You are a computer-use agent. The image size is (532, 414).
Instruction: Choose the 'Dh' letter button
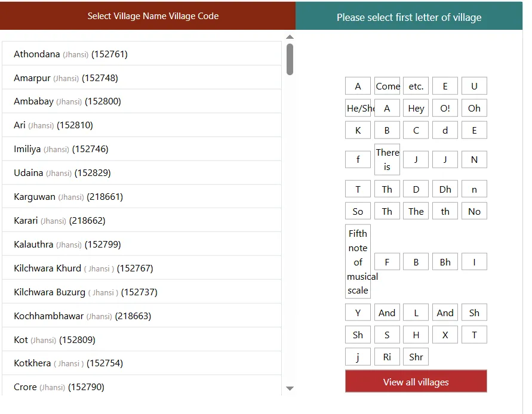click(x=445, y=189)
